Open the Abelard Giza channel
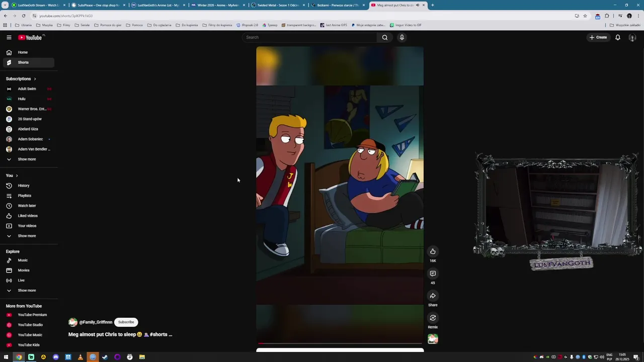 click(x=28, y=129)
